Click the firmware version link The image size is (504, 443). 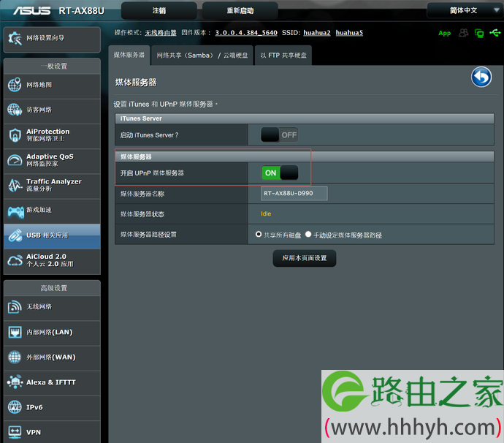click(x=246, y=33)
